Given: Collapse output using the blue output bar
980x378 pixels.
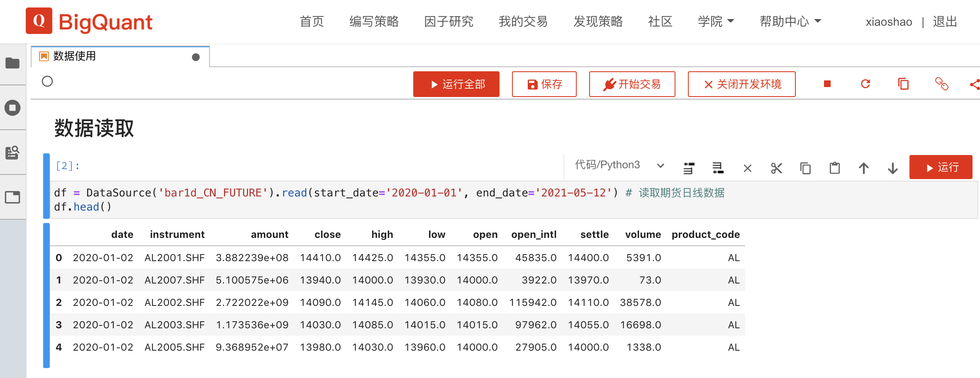Looking at the screenshot, I should tap(46, 295).
